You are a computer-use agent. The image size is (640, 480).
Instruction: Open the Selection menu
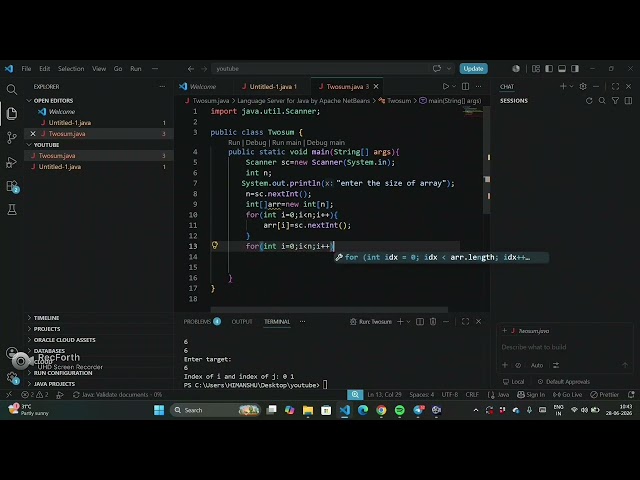(71, 69)
